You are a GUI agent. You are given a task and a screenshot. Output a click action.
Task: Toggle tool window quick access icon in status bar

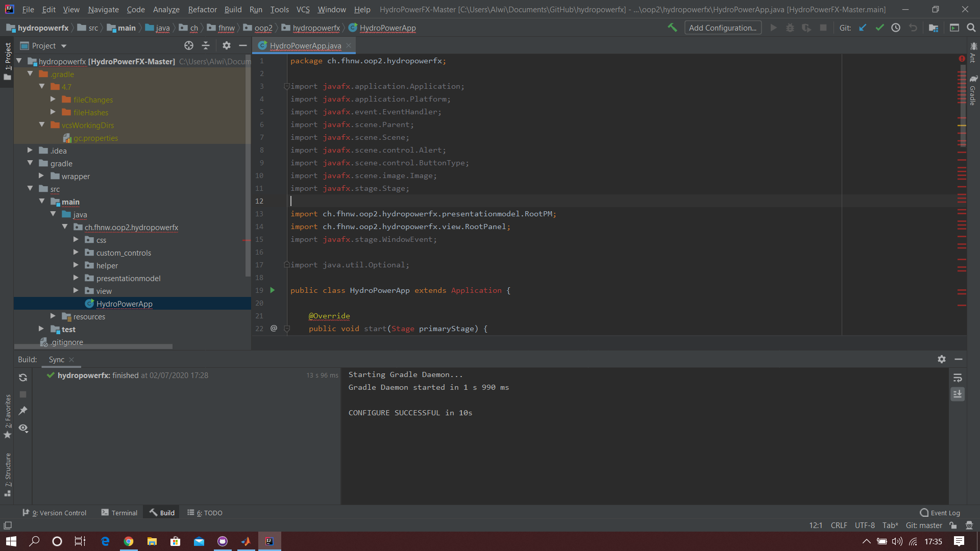[8, 525]
